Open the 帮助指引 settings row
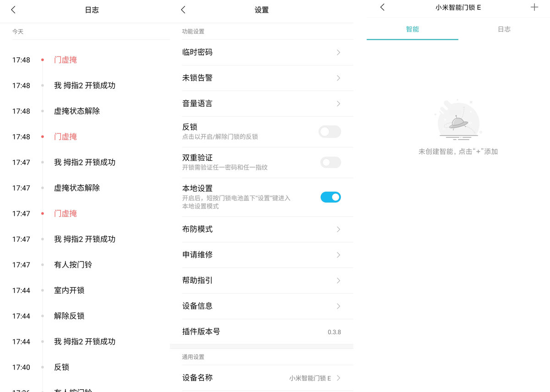The width and height of the screenshot is (550, 392). pyautogui.click(x=261, y=280)
